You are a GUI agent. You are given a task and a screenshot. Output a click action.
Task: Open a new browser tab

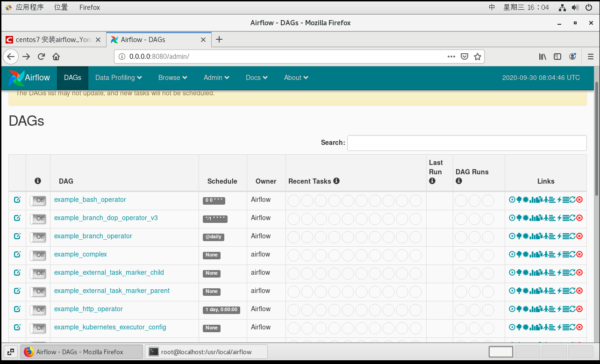click(219, 40)
